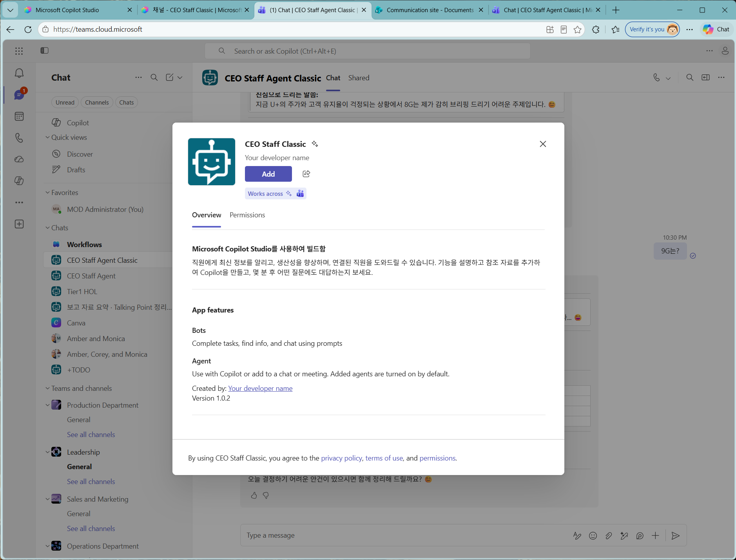This screenshot has height=560, width=736.
Task: Switch to Microsoft Copilot Studio browser tab
Action: 78,10
